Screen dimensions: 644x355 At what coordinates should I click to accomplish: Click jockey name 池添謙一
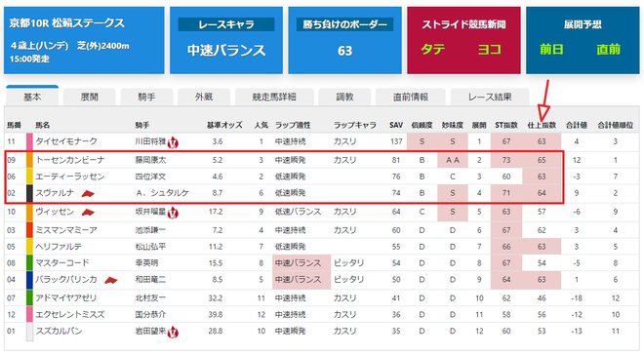150,230
